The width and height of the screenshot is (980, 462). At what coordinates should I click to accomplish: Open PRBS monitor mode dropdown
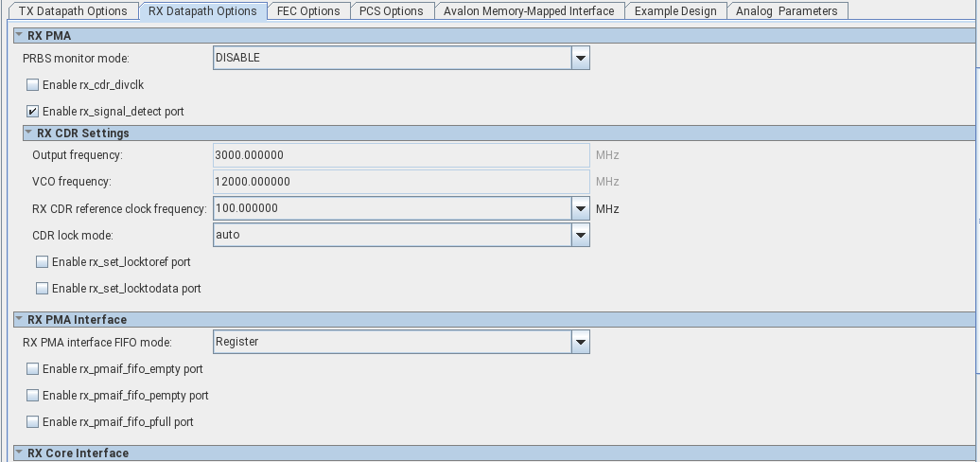pos(580,59)
